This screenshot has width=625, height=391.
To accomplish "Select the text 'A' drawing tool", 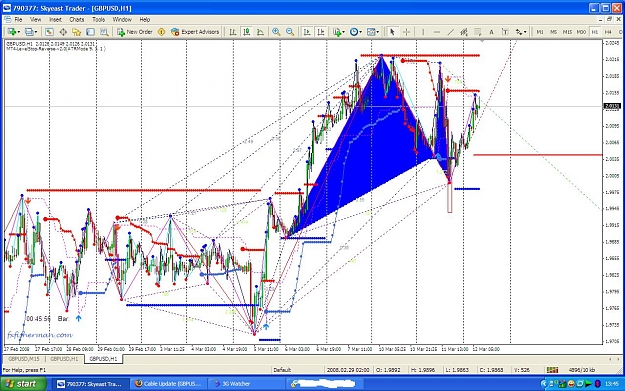I will click(x=491, y=32).
